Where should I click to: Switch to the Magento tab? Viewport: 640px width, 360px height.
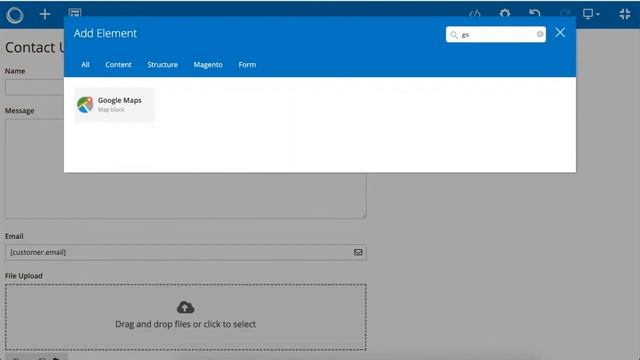[208, 64]
